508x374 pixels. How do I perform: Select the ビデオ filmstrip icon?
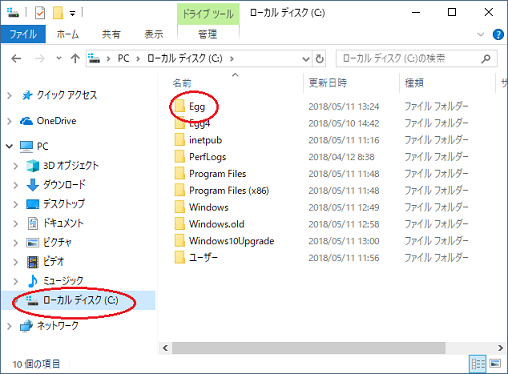pyautogui.click(x=32, y=262)
